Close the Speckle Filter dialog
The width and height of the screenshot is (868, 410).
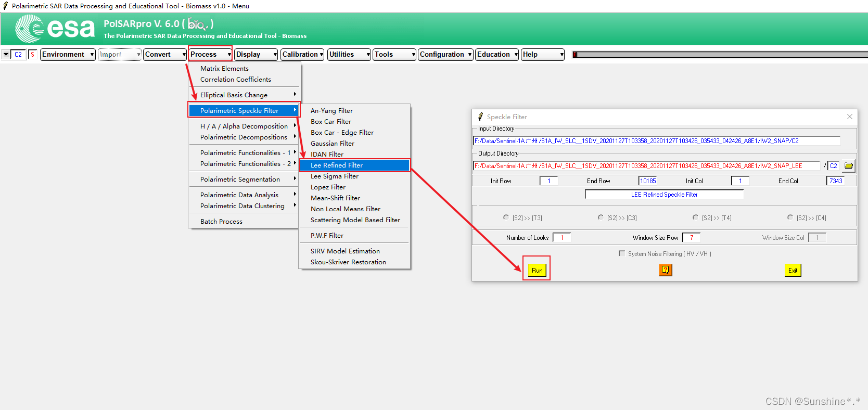[x=850, y=117]
